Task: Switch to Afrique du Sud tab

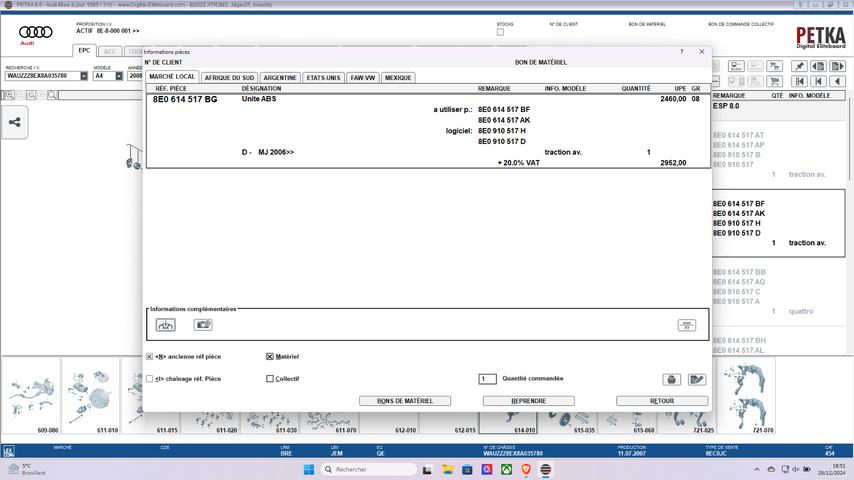Action: click(229, 78)
